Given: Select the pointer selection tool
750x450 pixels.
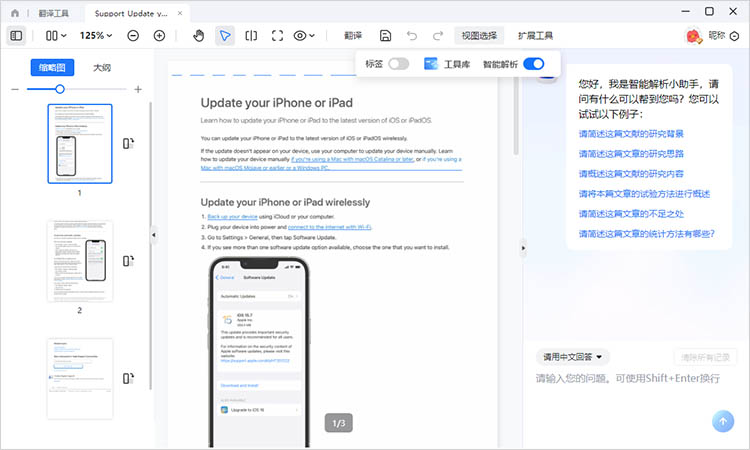Looking at the screenshot, I should click(225, 35).
